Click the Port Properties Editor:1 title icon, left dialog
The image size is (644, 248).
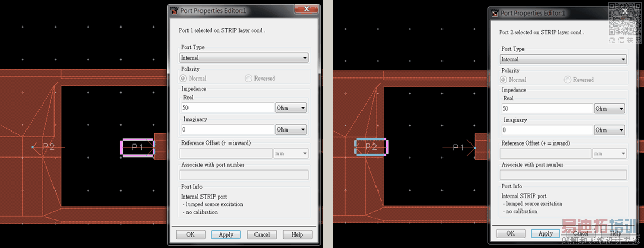tap(173, 10)
